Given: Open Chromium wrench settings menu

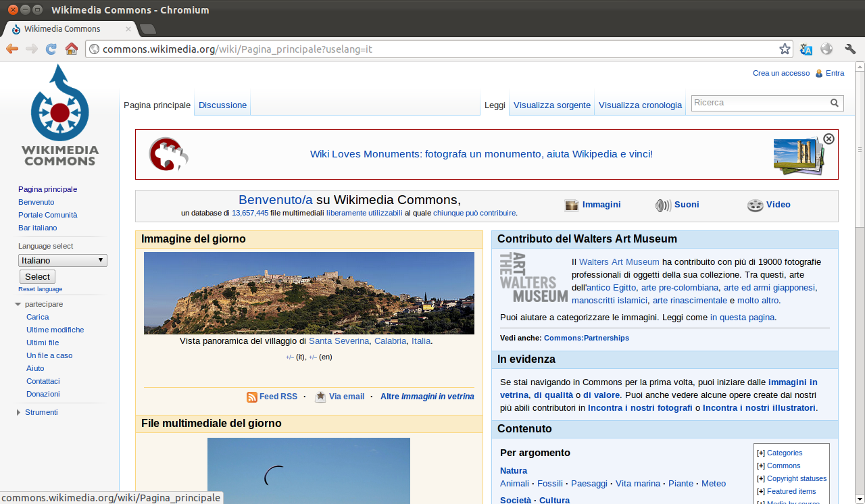Looking at the screenshot, I should tap(850, 49).
